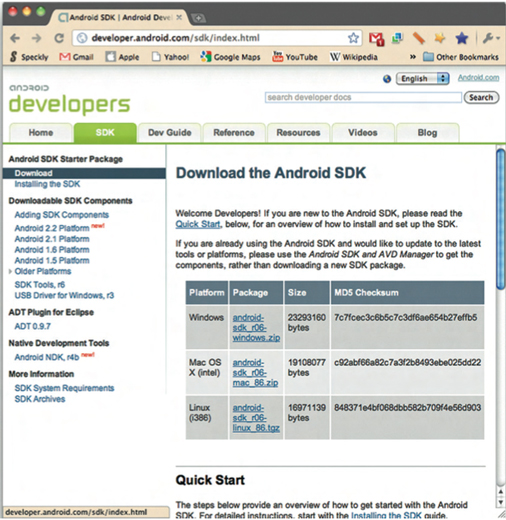The height and width of the screenshot is (520, 506).
Task: Select the SDK tab
Action: click(x=105, y=133)
